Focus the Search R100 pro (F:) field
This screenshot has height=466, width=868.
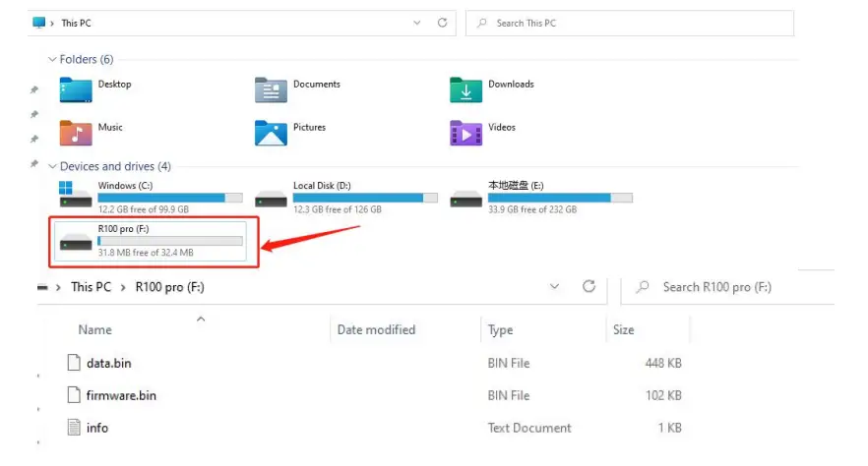click(727, 287)
